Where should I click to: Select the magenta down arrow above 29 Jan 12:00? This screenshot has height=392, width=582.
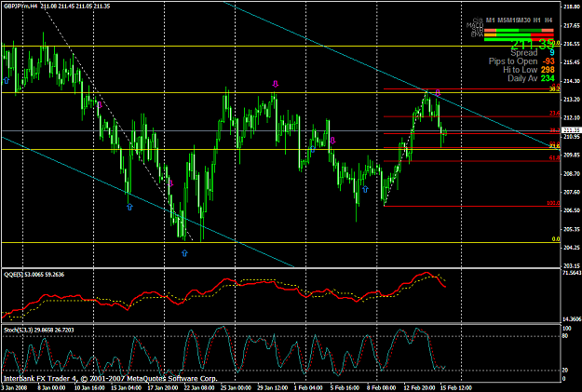(x=275, y=84)
